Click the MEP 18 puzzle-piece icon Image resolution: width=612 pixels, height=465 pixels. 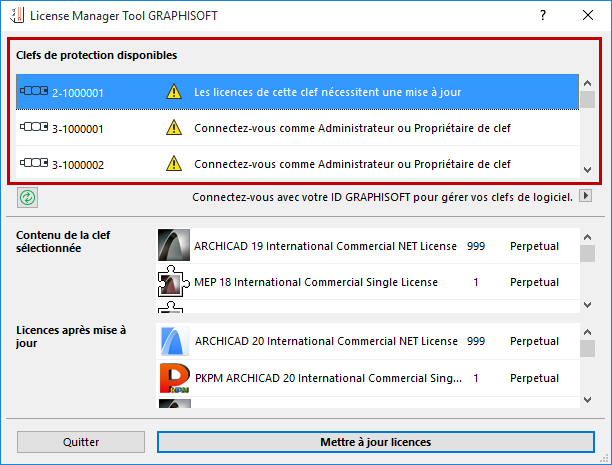pyautogui.click(x=174, y=281)
